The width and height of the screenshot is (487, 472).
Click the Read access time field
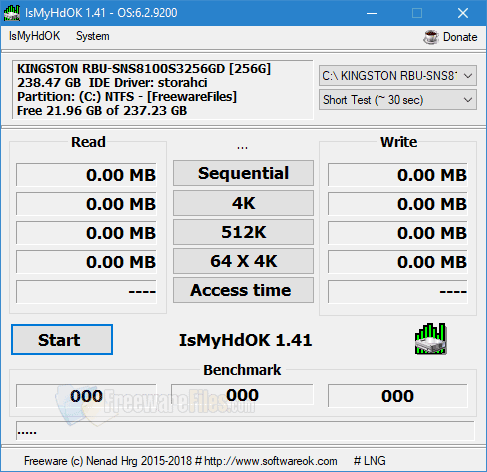[86, 292]
